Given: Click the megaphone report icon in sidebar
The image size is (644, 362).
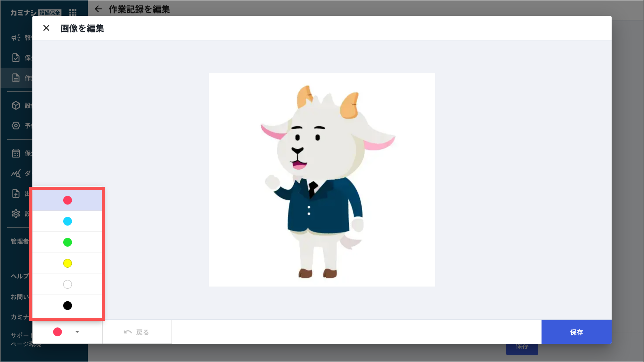Looking at the screenshot, I should tap(16, 38).
